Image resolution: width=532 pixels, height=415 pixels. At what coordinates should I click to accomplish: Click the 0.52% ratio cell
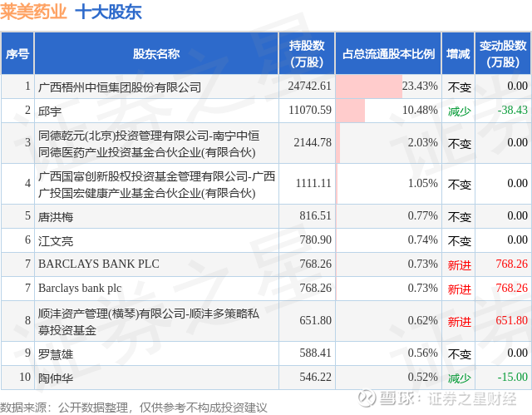tap(388, 378)
